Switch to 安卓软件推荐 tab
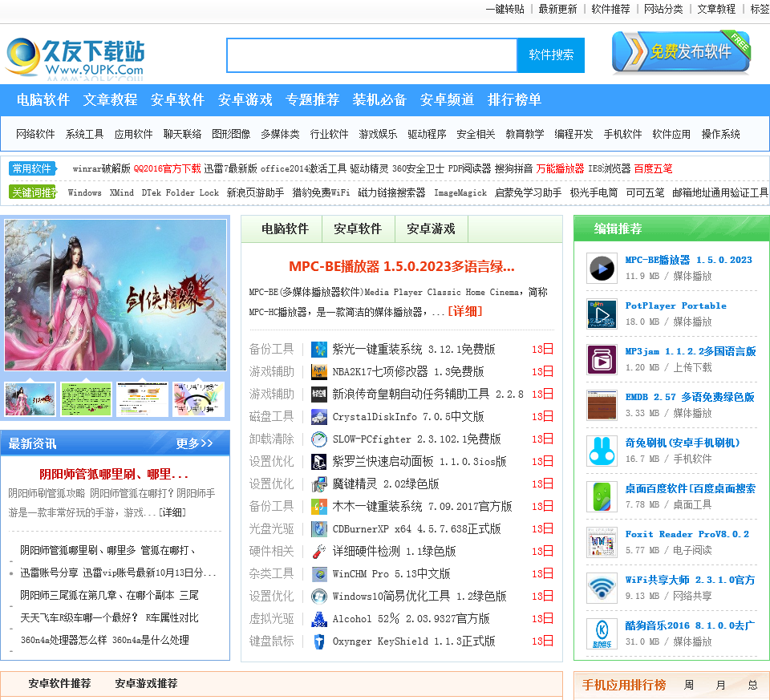This screenshot has height=700, width=770. point(59,683)
